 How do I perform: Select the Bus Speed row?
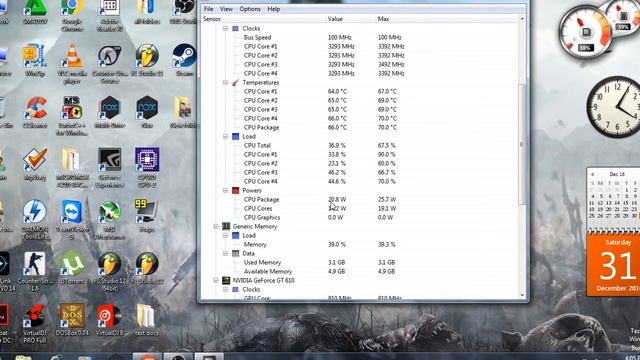coord(359,37)
